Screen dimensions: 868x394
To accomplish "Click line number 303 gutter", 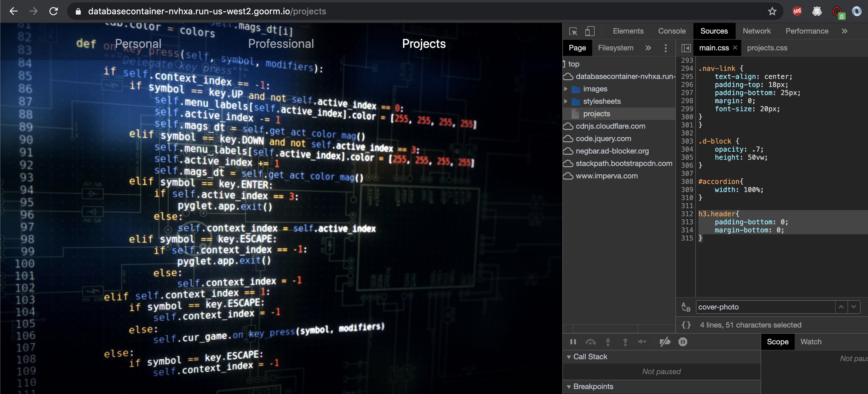I will point(687,141).
